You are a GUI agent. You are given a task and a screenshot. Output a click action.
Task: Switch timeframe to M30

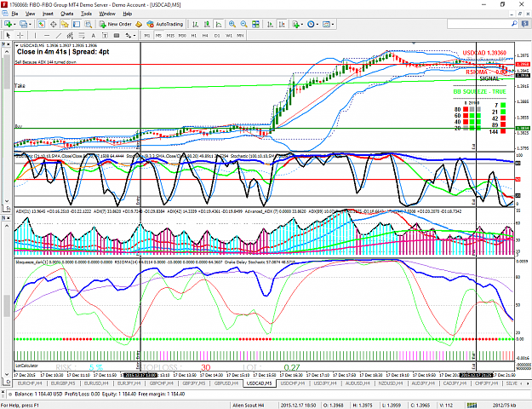coord(182,35)
